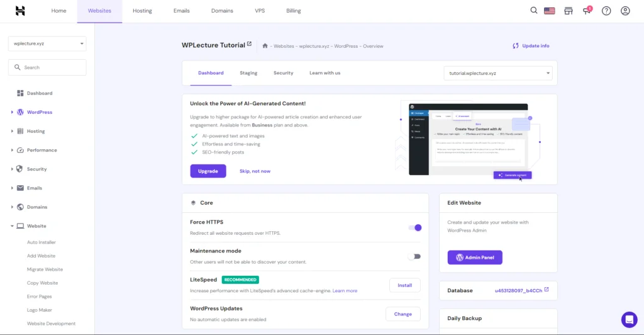Click the Core section layers icon

coord(193,203)
